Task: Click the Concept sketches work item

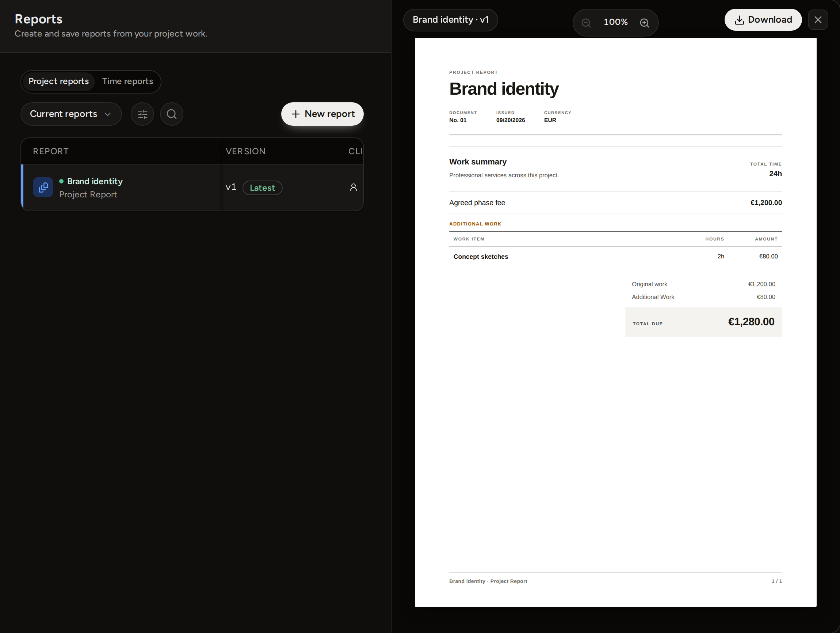Action: tap(480, 257)
